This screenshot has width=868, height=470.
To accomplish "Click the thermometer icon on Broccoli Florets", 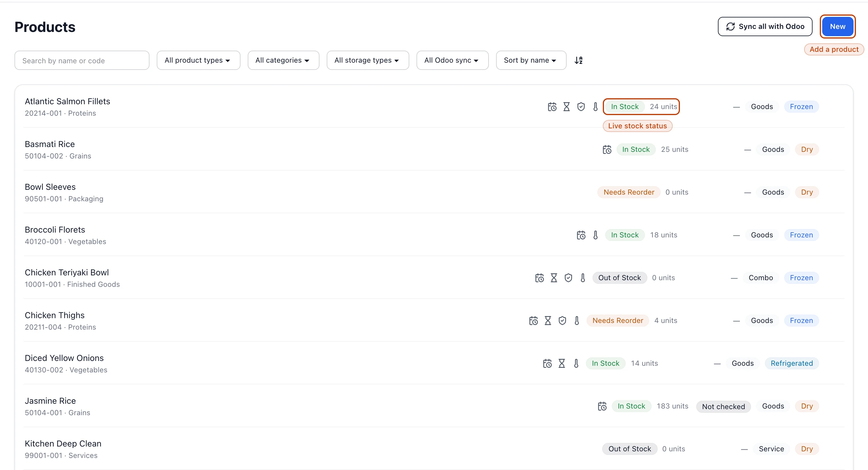I will coord(596,235).
